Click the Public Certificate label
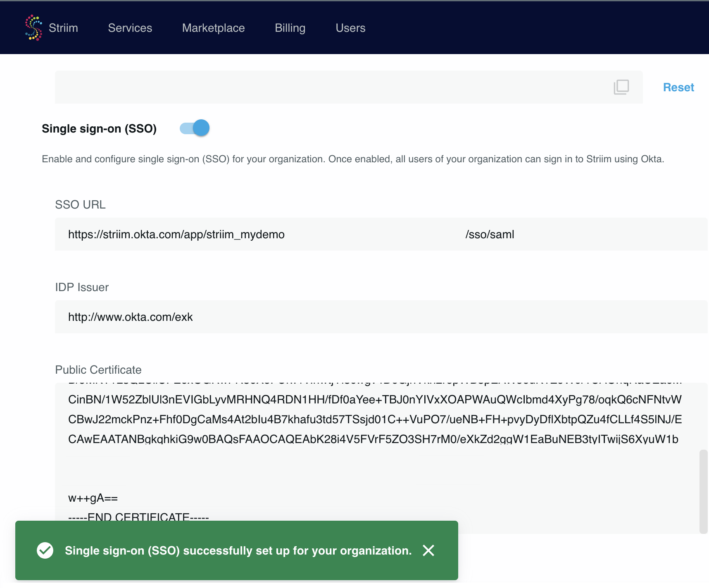This screenshot has height=588, width=709. coord(98,370)
